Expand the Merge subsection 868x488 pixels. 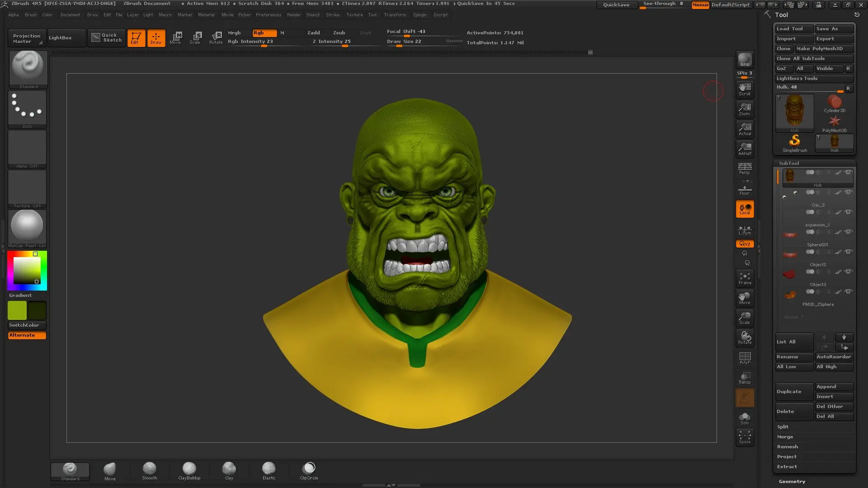(x=785, y=437)
